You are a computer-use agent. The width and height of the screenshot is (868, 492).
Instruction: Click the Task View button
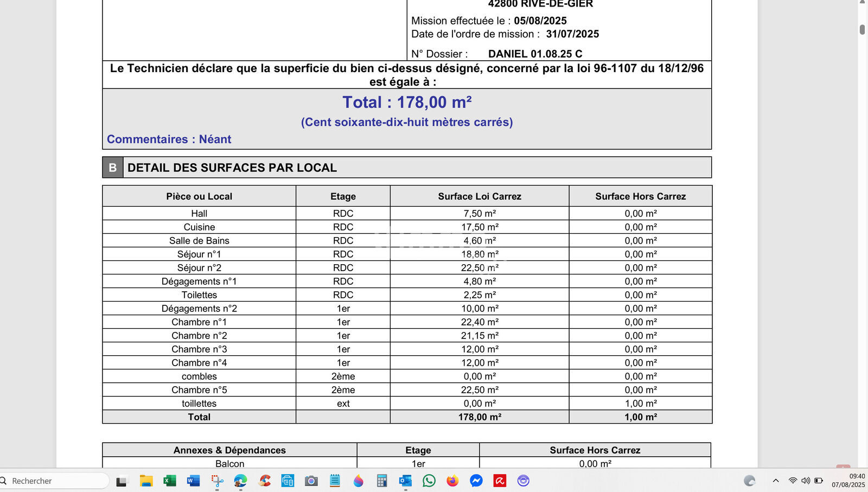[x=122, y=481]
